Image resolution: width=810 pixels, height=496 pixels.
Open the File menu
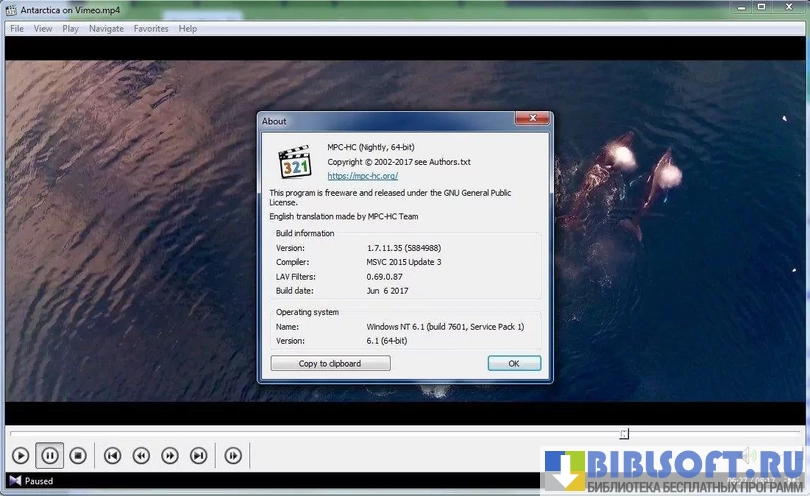pos(16,29)
